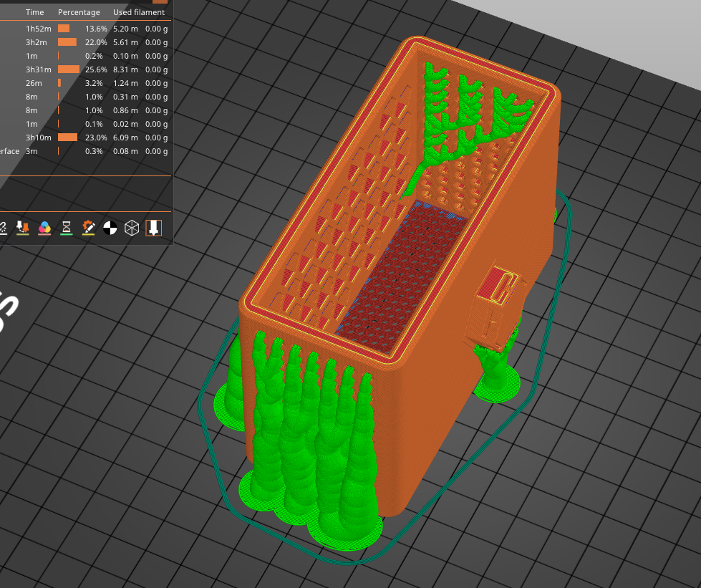
Task: Click the 25.6% orange percentage bar
Action: (x=68, y=69)
